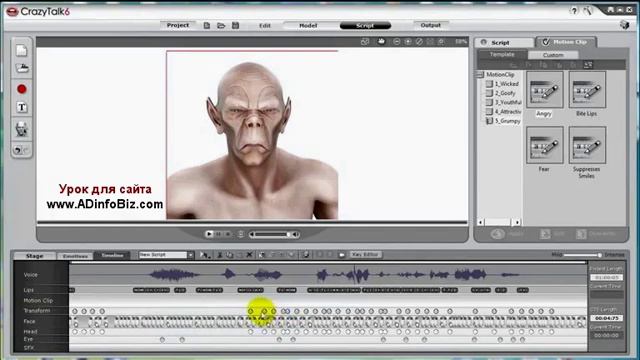Open the Project menu

coord(178,25)
